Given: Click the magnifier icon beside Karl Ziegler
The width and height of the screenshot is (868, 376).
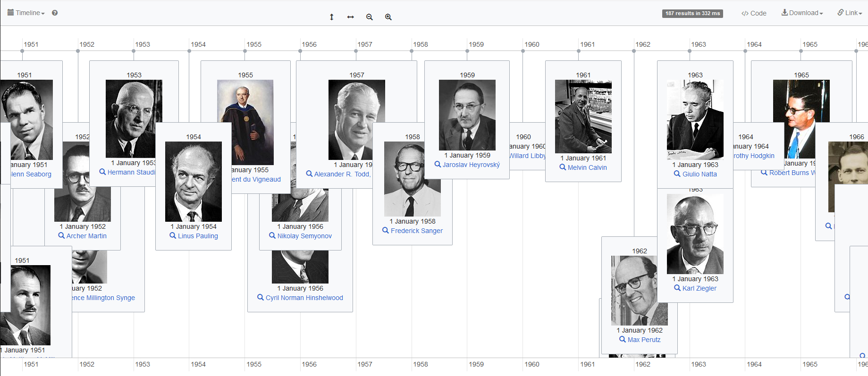Looking at the screenshot, I should [x=677, y=288].
